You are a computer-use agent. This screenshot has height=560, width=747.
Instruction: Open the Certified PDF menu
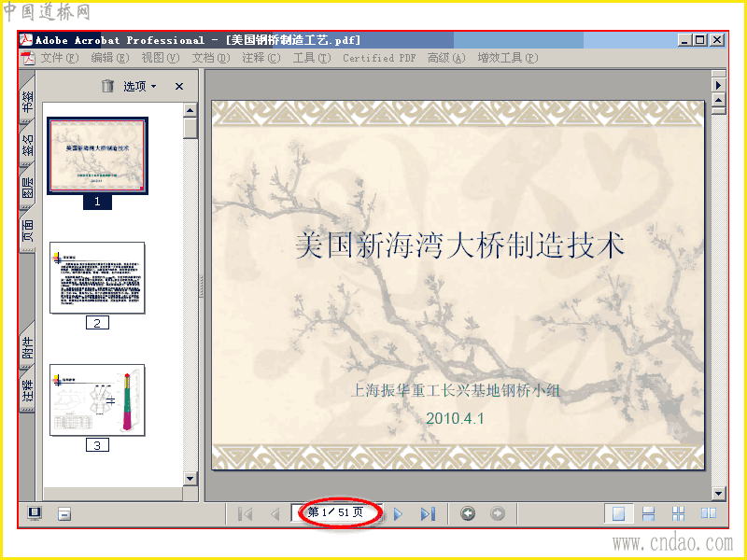(x=379, y=58)
